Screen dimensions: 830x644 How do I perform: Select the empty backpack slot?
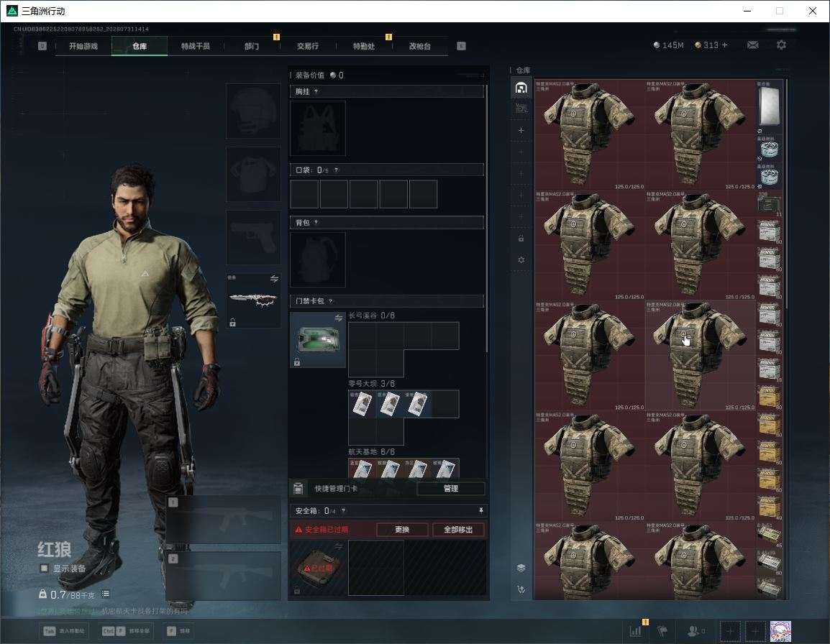pos(318,259)
